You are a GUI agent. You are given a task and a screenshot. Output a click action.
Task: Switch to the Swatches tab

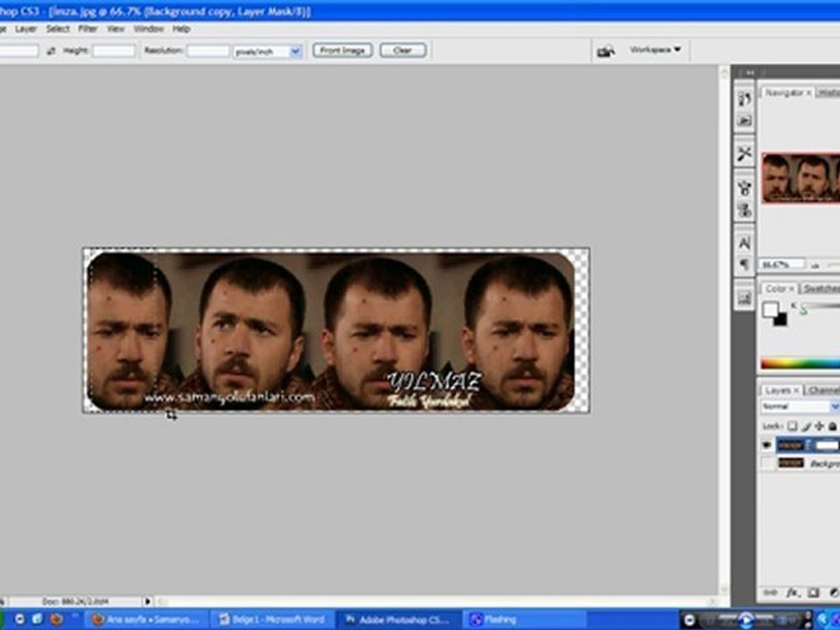coord(821,289)
